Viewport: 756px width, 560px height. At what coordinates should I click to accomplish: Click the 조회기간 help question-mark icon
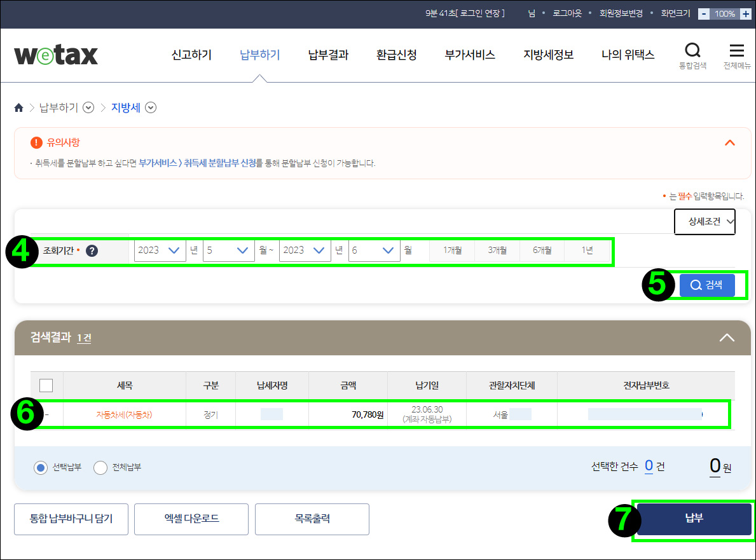91,252
